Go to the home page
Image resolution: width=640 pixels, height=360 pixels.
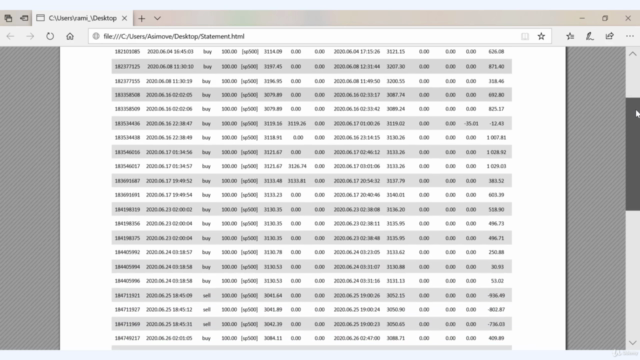[x=70, y=36]
